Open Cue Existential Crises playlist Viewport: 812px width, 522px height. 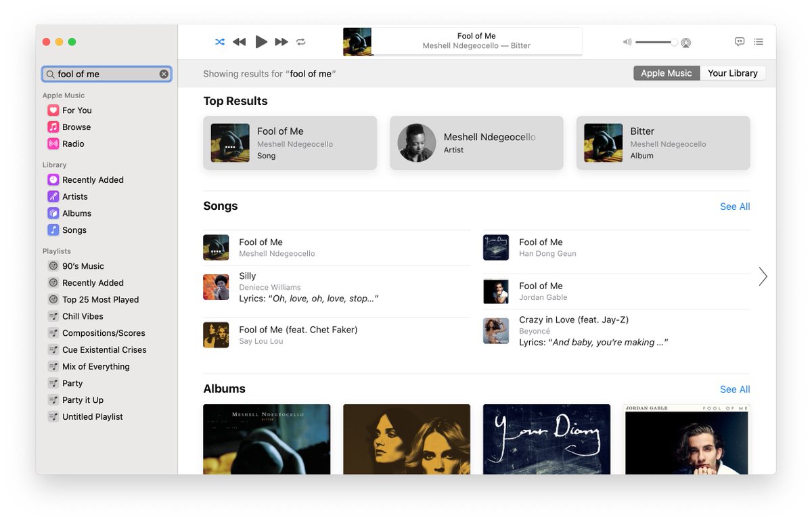click(97, 350)
